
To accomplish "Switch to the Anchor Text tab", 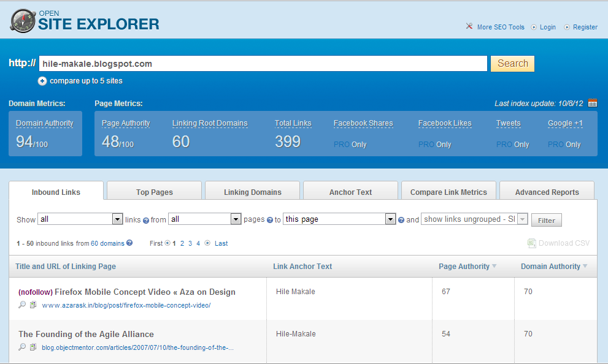I will click(x=350, y=192).
